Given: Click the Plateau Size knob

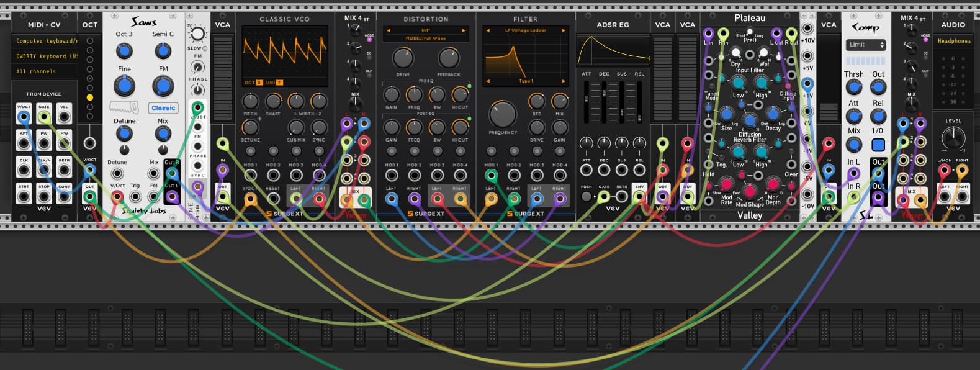Looking at the screenshot, I should click(726, 114).
